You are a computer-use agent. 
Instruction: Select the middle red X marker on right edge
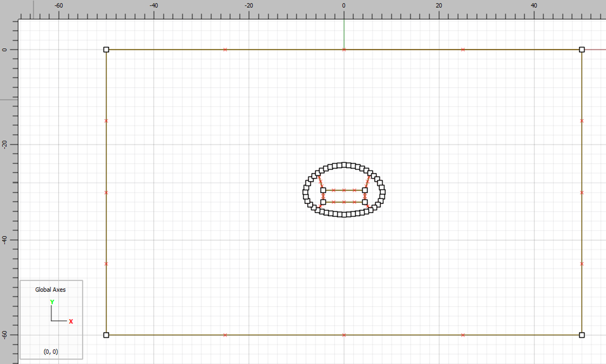click(582, 193)
